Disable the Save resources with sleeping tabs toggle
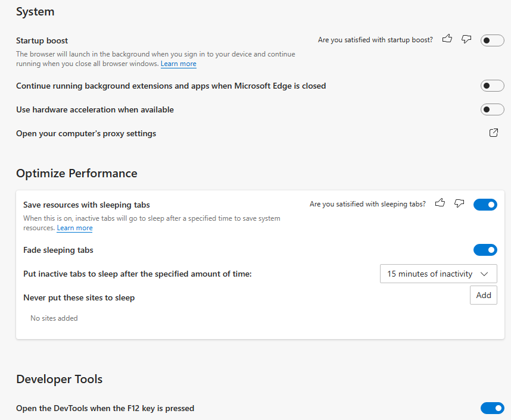This screenshot has width=511, height=420. [x=485, y=204]
